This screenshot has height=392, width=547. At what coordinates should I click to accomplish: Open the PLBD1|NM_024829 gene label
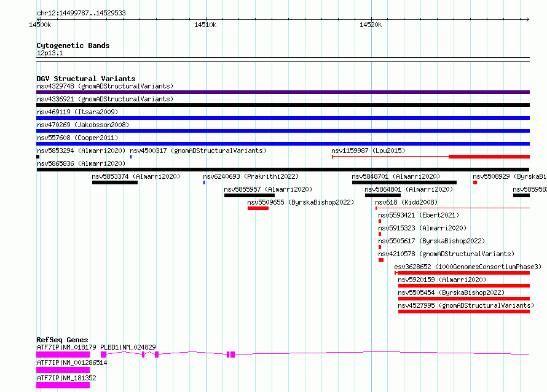click(x=128, y=347)
